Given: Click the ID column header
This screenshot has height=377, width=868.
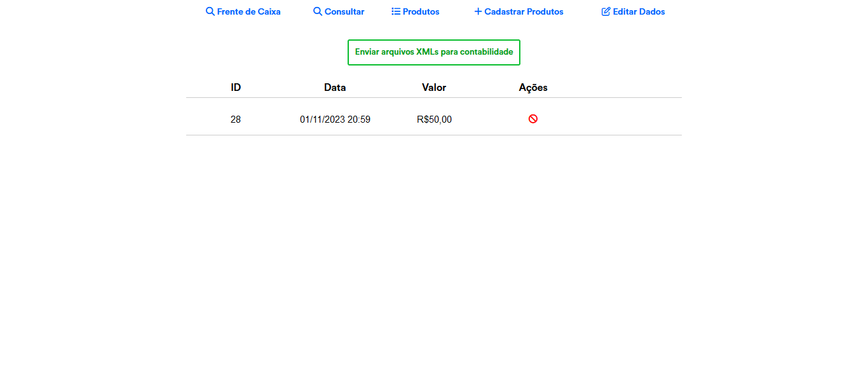Looking at the screenshot, I should click(x=236, y=88).
